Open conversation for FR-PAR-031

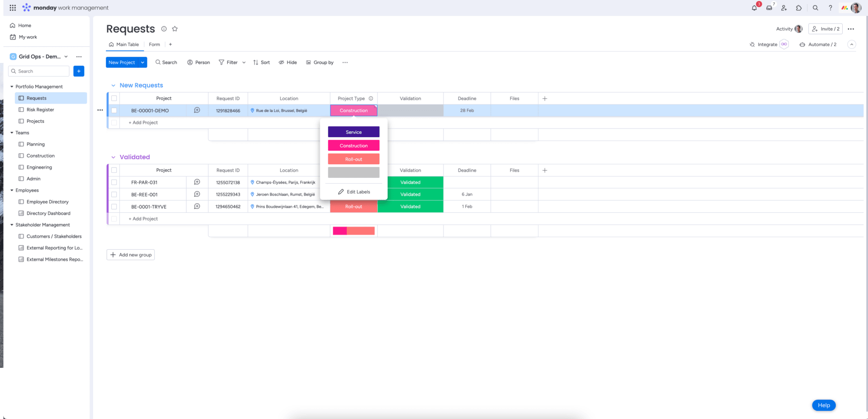[197, 182]
